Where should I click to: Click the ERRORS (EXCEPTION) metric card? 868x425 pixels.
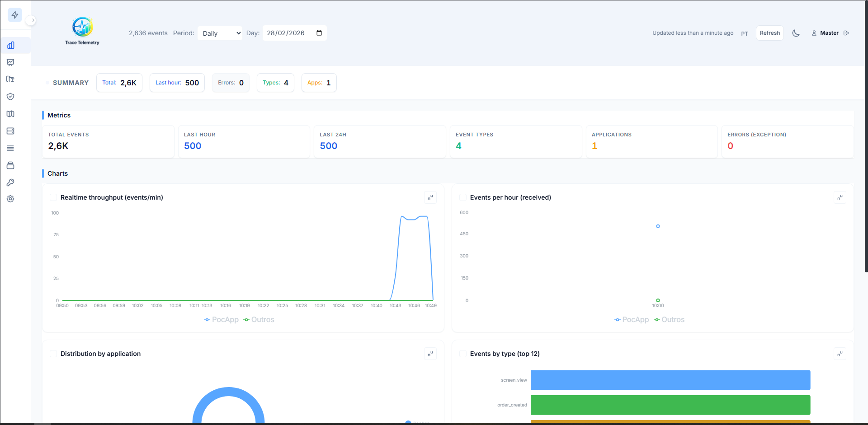788,142
